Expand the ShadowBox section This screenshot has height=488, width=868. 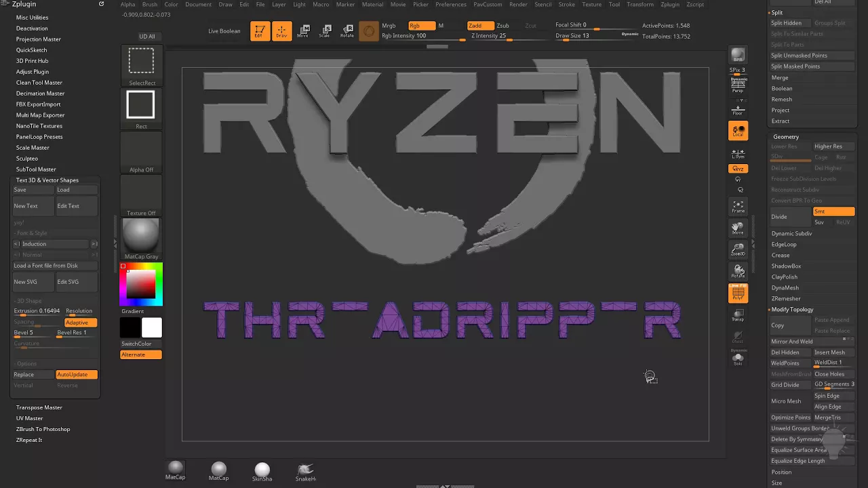(x=786, y=266)
